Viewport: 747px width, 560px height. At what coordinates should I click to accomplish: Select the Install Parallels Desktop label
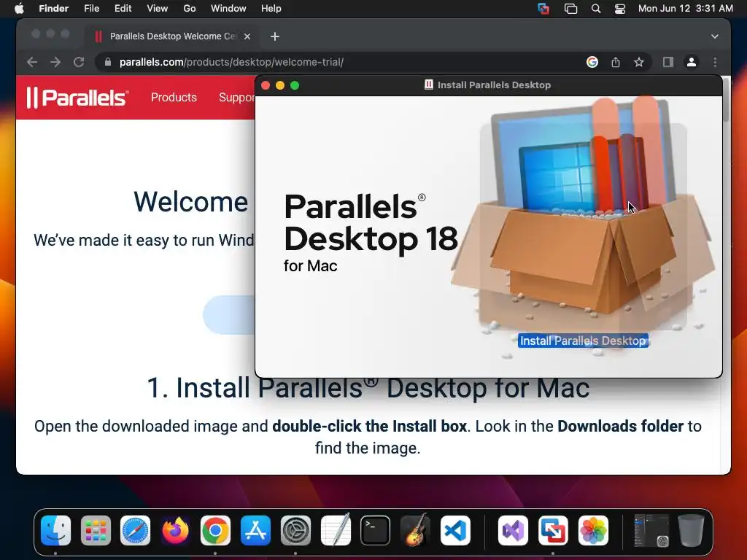583,341
